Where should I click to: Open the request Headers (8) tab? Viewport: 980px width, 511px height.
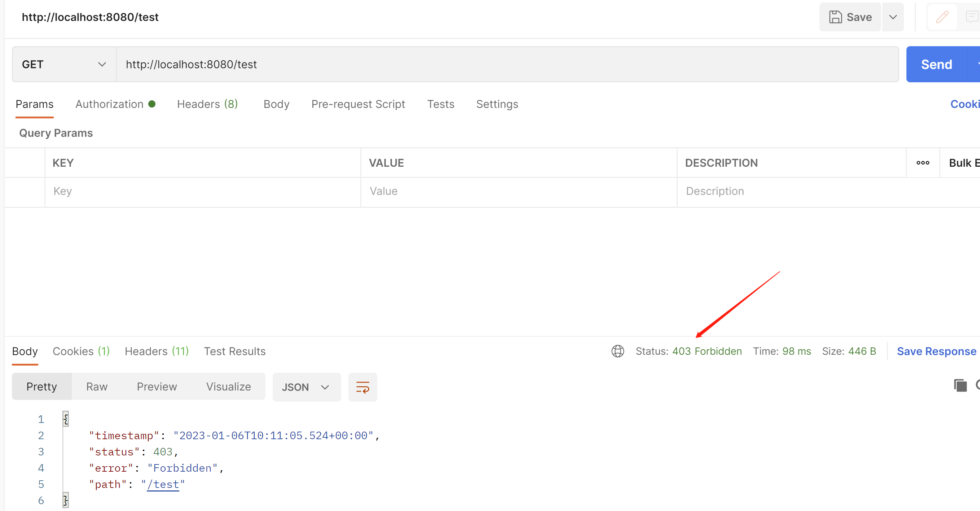click(207, 104)
